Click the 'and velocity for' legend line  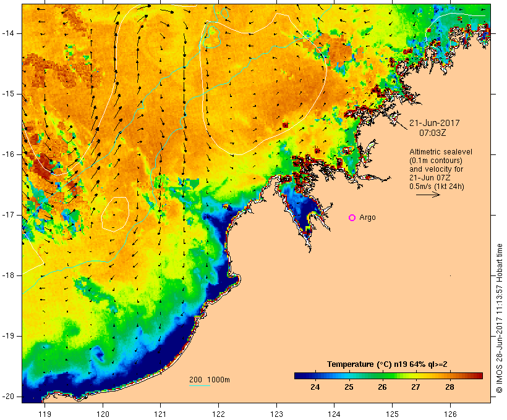(436, 169)
